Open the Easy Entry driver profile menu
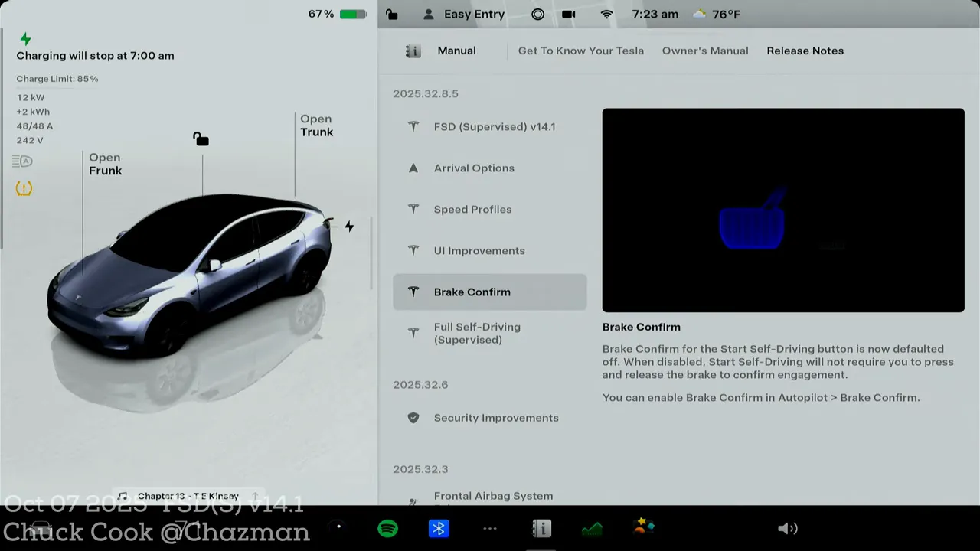Viewport: 980px width, 551px height. [x=464, y=15]
